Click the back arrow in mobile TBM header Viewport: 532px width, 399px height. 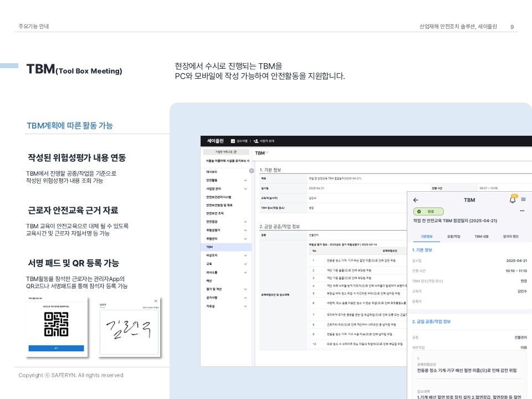[x=416, y=200]
